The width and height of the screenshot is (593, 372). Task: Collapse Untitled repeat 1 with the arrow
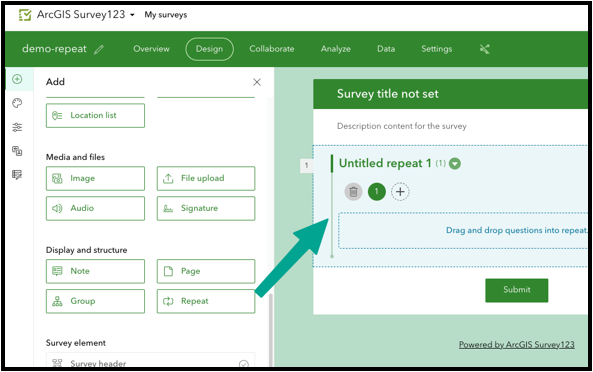coord(455,164)
